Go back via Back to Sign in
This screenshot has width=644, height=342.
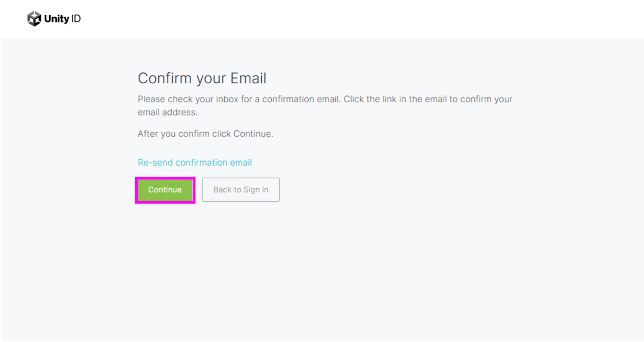click(x=241, y=190)
